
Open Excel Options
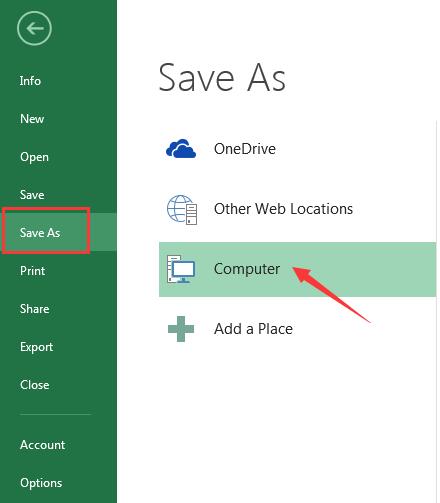click(x=41, y=483)
